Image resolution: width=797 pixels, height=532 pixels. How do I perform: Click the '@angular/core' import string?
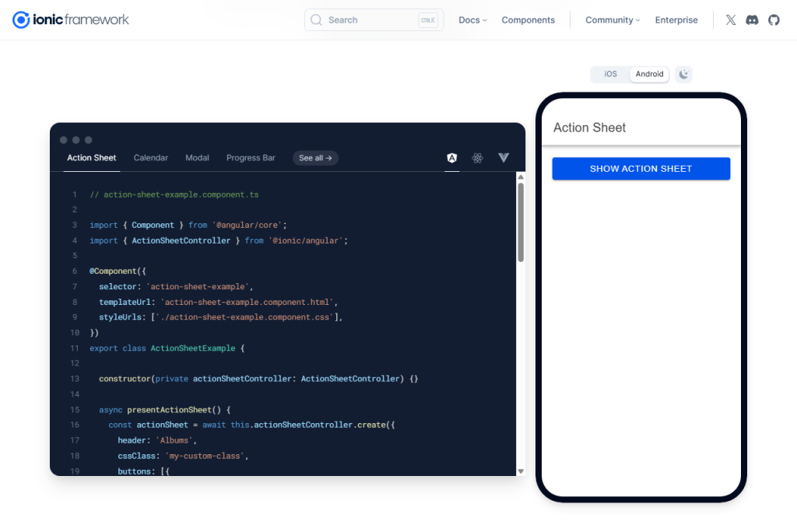[x=247, y=225]
